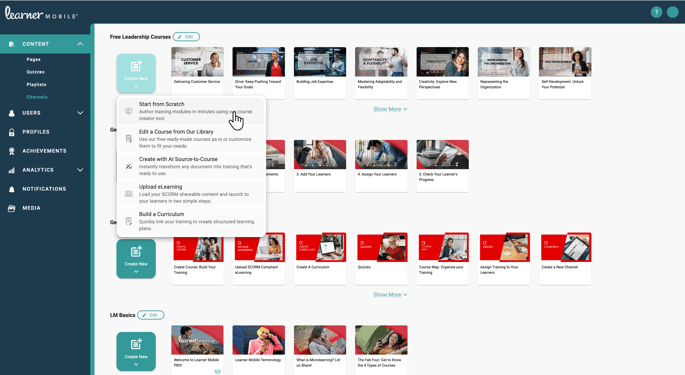Open Learner Mobile Terminology card
Viewport: 685px width, 375px height.
259,350
